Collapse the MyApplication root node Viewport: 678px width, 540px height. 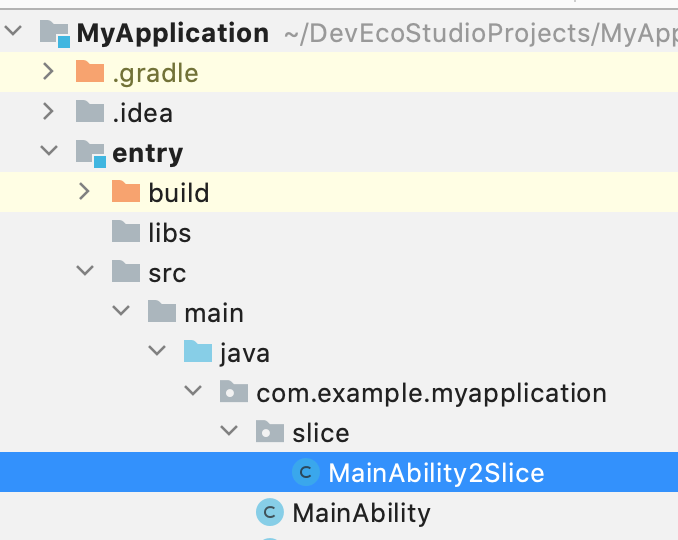(x=13, y=33)
